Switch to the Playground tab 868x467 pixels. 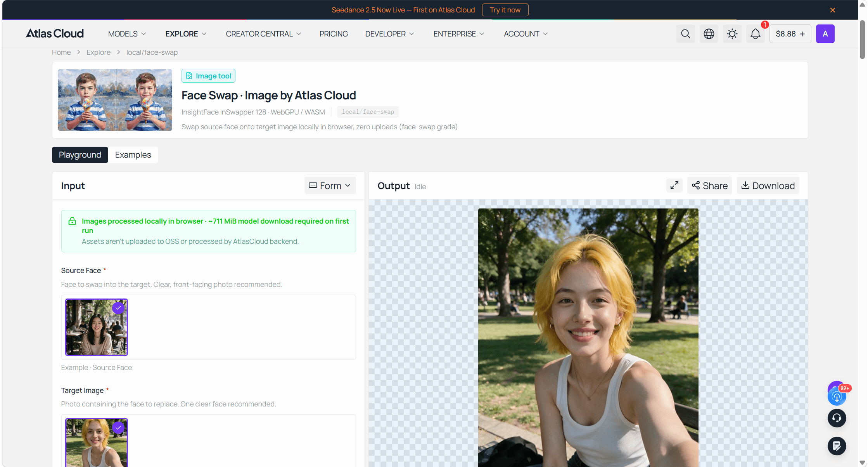[80, 155]
